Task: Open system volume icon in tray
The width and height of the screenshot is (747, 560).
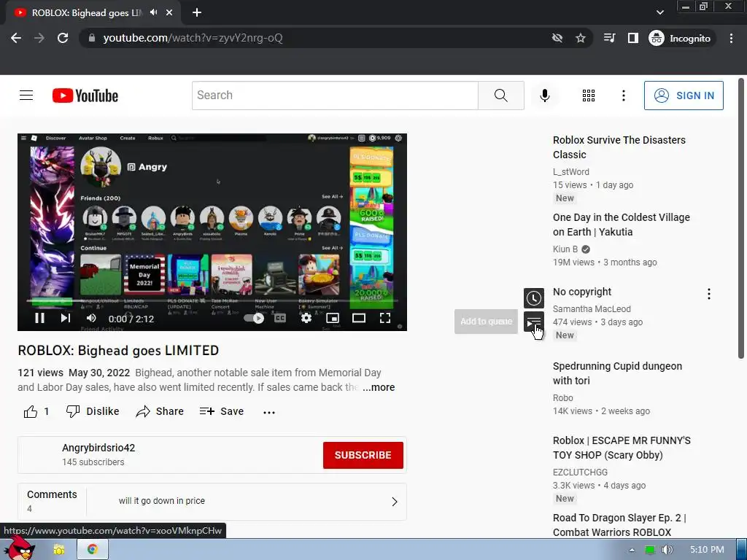Action: [667, 550]
